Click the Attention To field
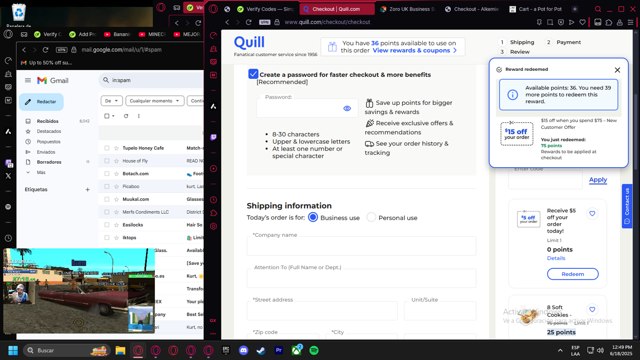The height and width of the screenshot is (360, 640). 361,278
